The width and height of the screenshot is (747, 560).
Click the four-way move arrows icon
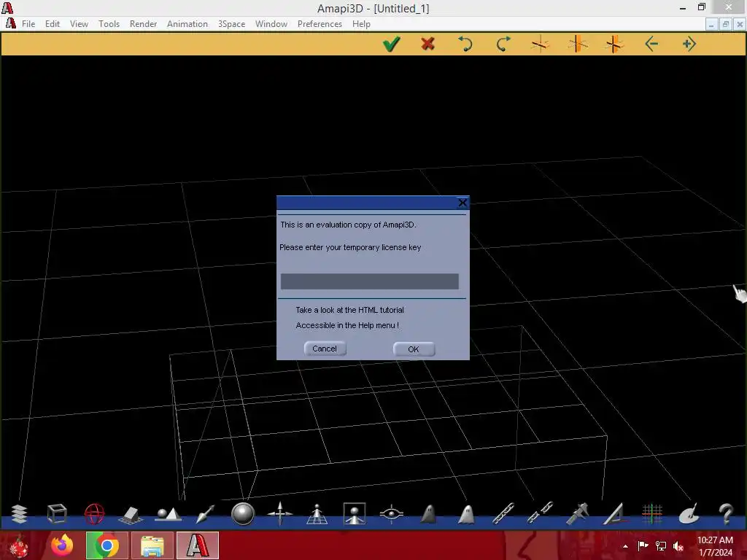tap(279, 514)
